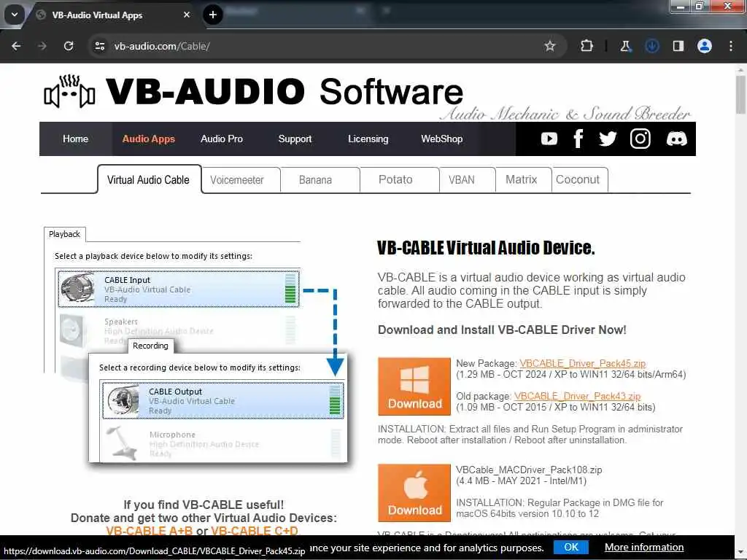Image resolution: width=747 pixels, height=560 pixels.
Task: Switch to the VBAN tab
Action: pos(467,180)
